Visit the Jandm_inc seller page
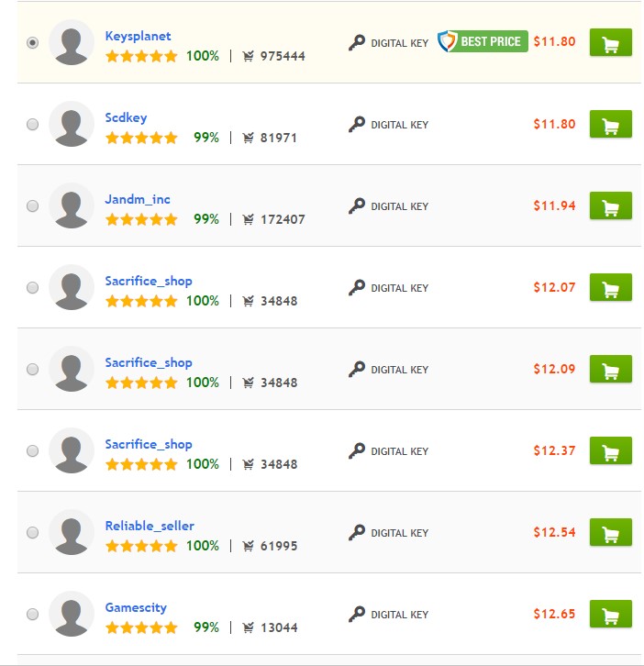 coord(138,199)
